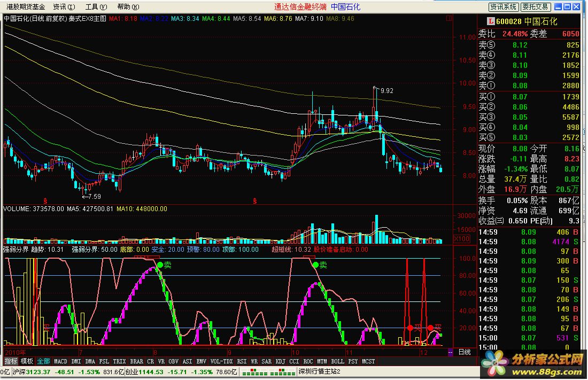Viewport: 588px width, 380px height.
Task: Click the 日线 period label
Action: (x=465, y=352)
